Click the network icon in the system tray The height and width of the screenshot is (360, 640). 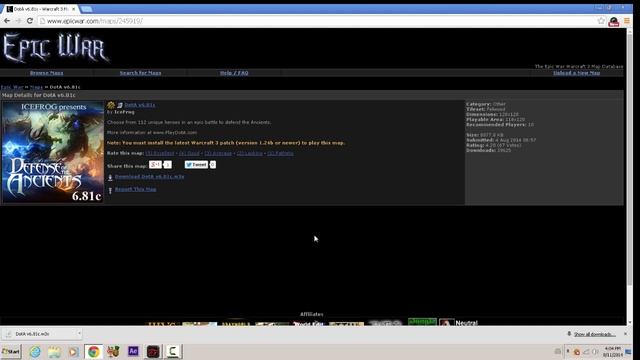pos(586,352)
